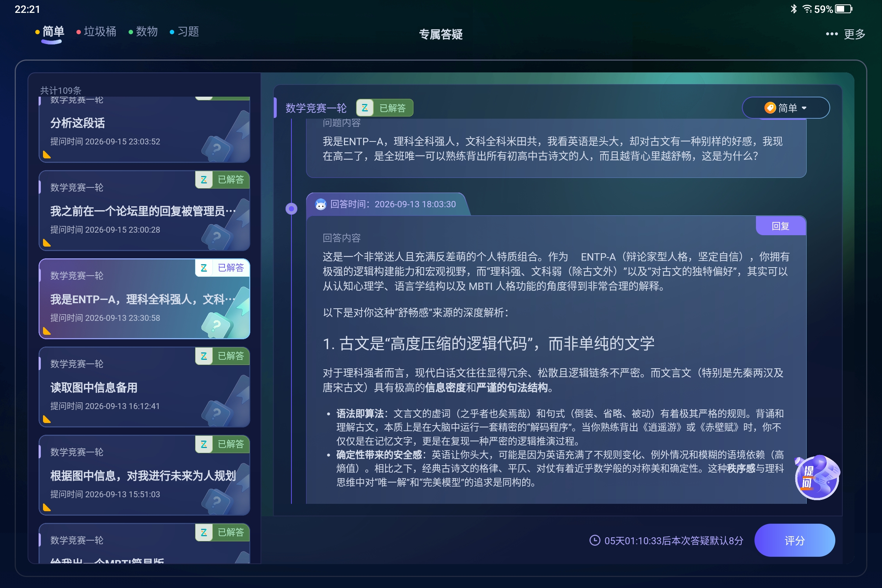This screenshot has width=882, height=588.
Task: Click the 专属答疑 page title
Action: pos(441,34)
